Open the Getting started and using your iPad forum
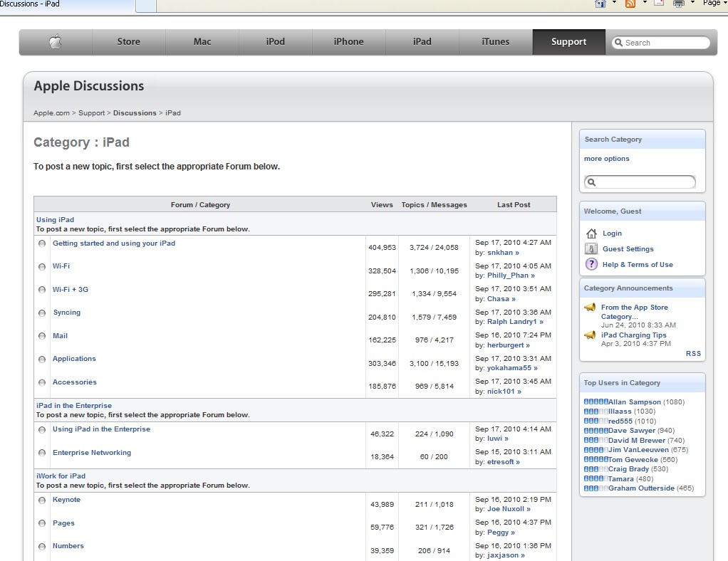The image size is (728, 561). point(113,243)
